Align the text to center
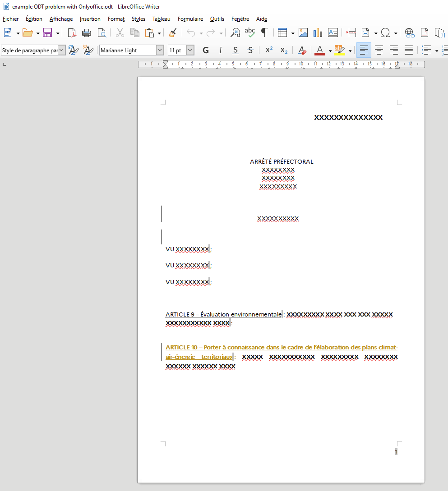 point(379,50)
